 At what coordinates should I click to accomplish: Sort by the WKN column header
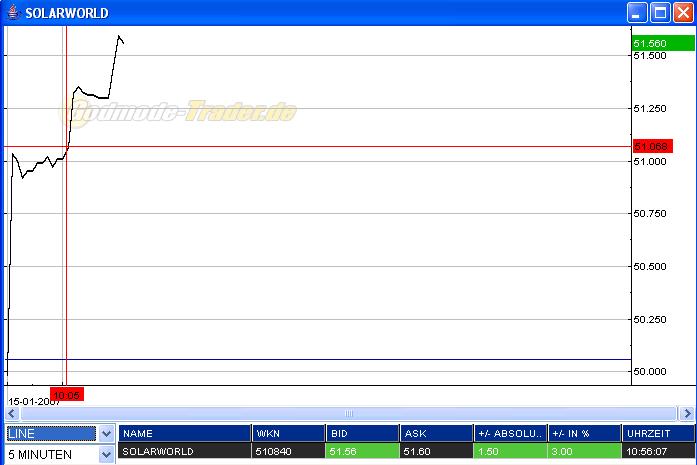point(288,433)
